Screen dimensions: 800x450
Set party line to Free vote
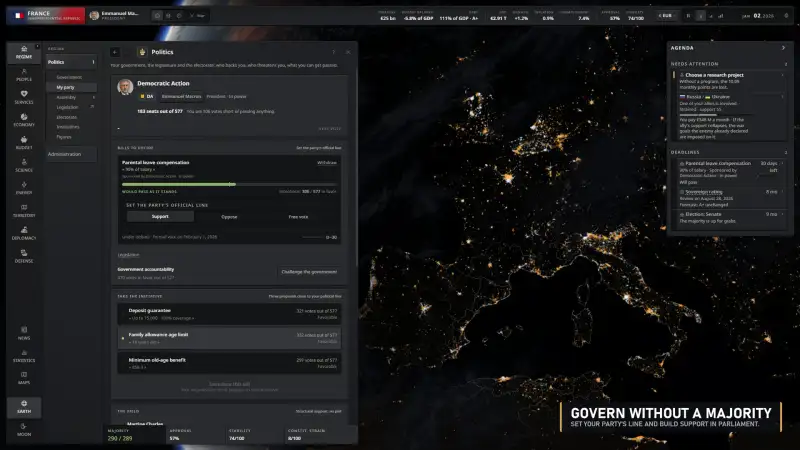pos(298,216)
